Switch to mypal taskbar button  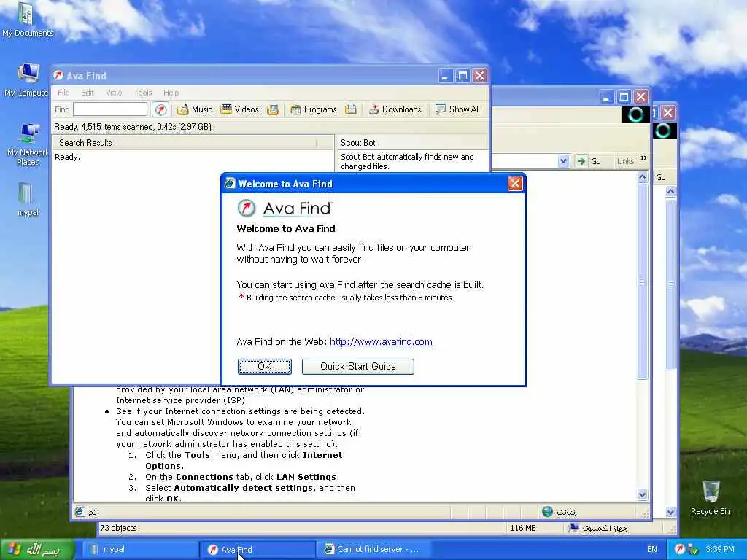pos(141,549)
